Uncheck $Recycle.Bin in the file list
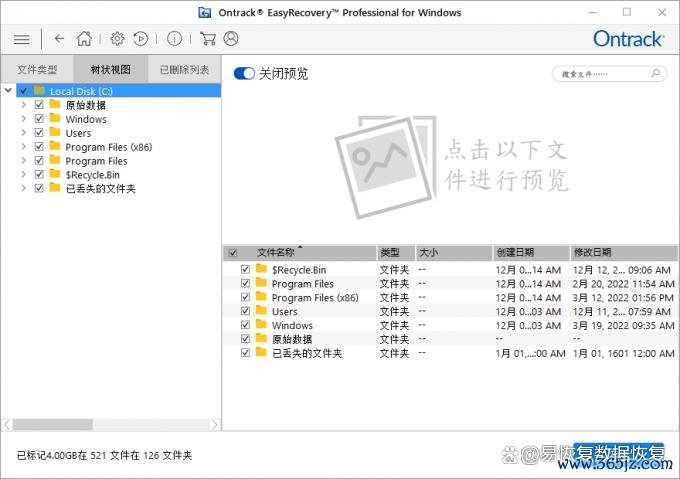Viewport: 680px width, 479px height. [245, 269]
